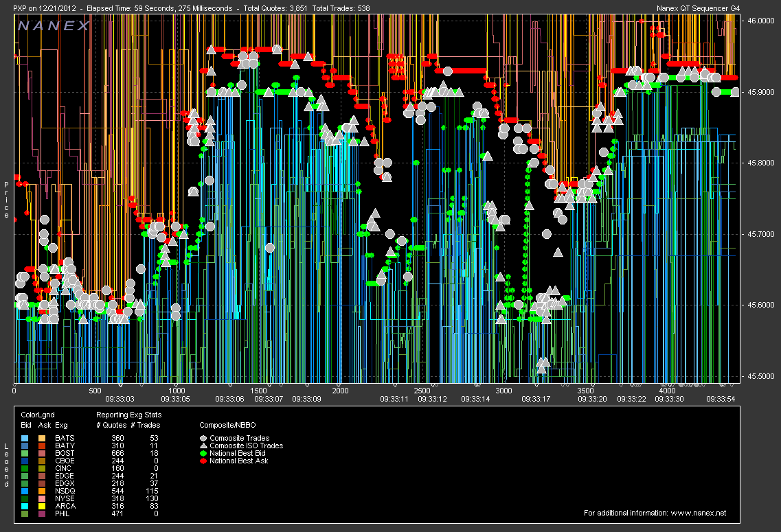Image resolution: width=781 pixels, height=532 pixels.
Task: Click the 3500 tick on the x-axis
Action: point(586,391)
